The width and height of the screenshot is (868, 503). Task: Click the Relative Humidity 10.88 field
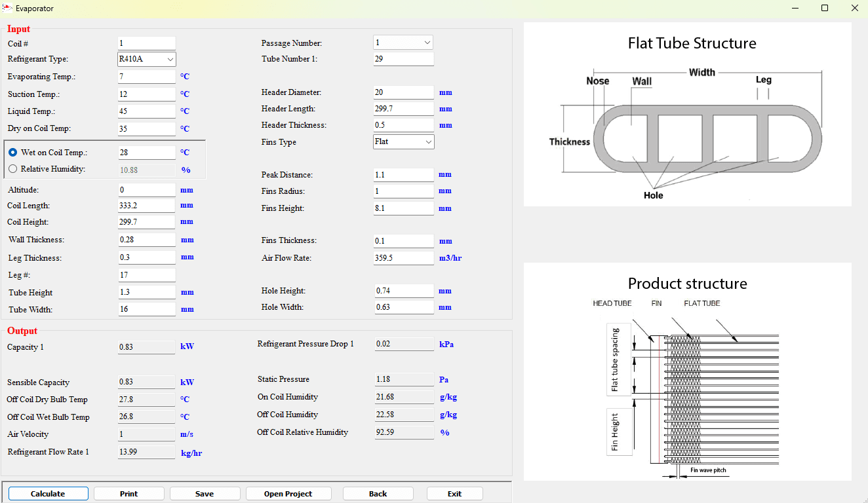click(x=147, y=170)
